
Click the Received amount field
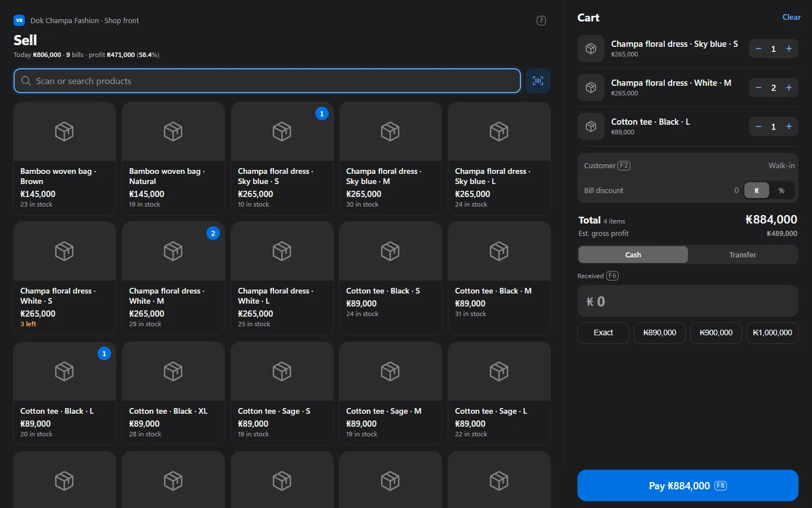pos(688,301)
